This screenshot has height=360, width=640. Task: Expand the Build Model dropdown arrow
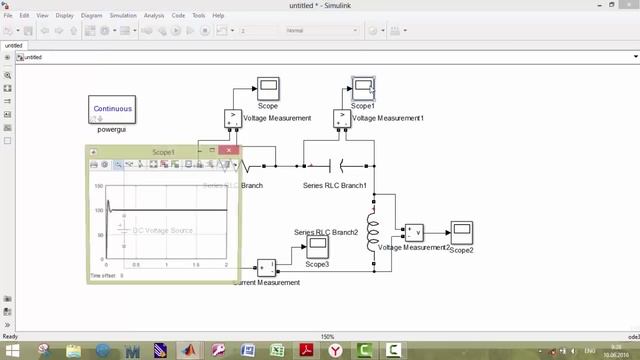[405, 31]
